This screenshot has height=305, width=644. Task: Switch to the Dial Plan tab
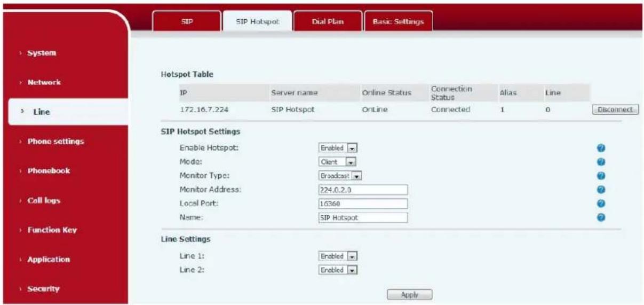328,22
